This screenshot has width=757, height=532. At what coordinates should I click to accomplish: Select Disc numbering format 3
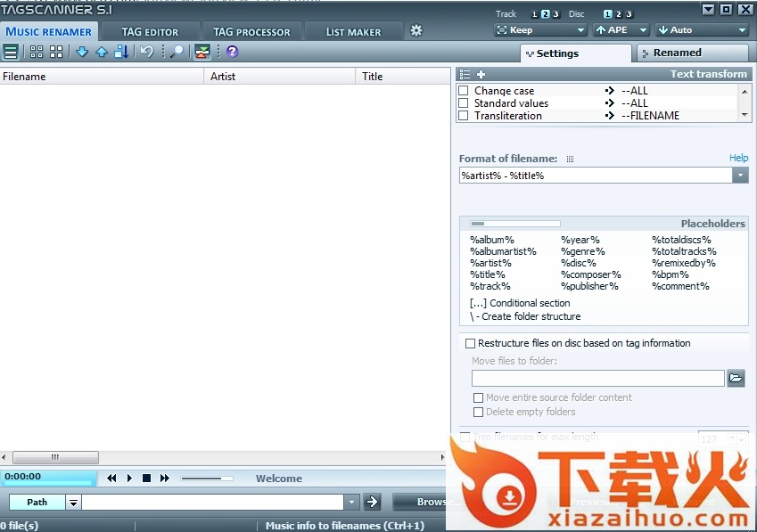click(x=629, y=14)
